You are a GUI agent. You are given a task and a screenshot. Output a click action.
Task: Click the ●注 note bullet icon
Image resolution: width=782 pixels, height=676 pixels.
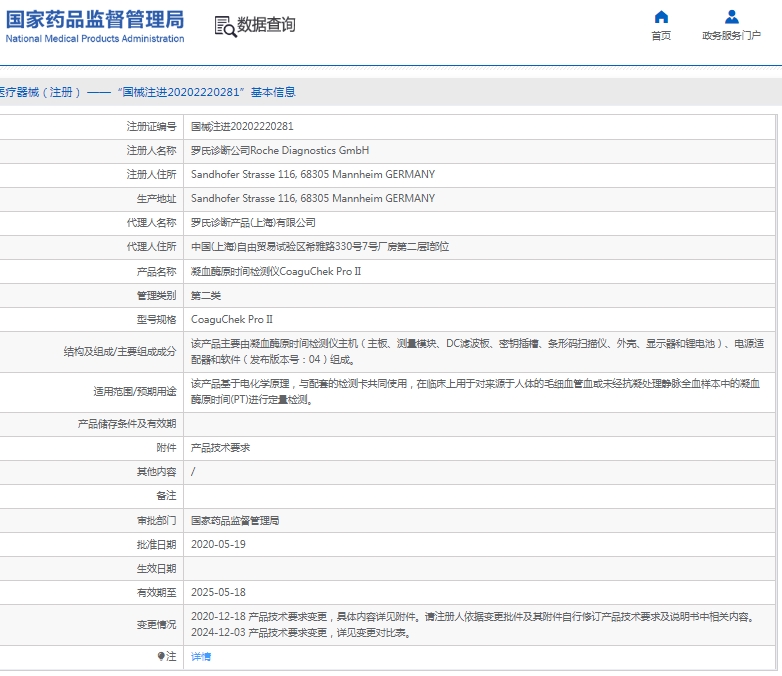[161, 656]
